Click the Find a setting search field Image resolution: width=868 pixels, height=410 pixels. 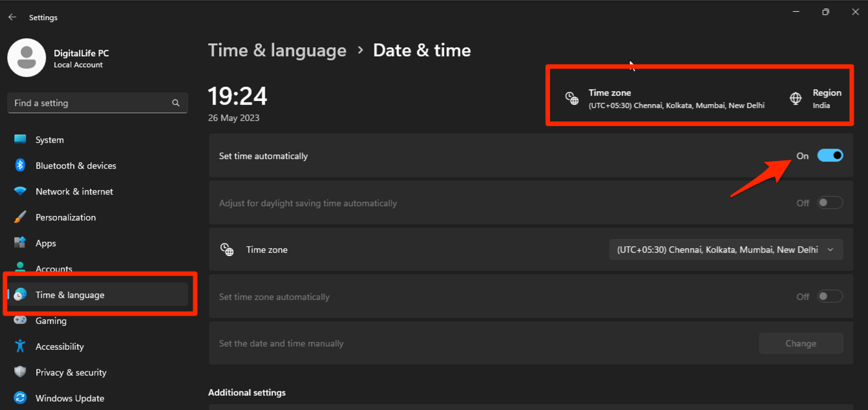tap(97, 103)
